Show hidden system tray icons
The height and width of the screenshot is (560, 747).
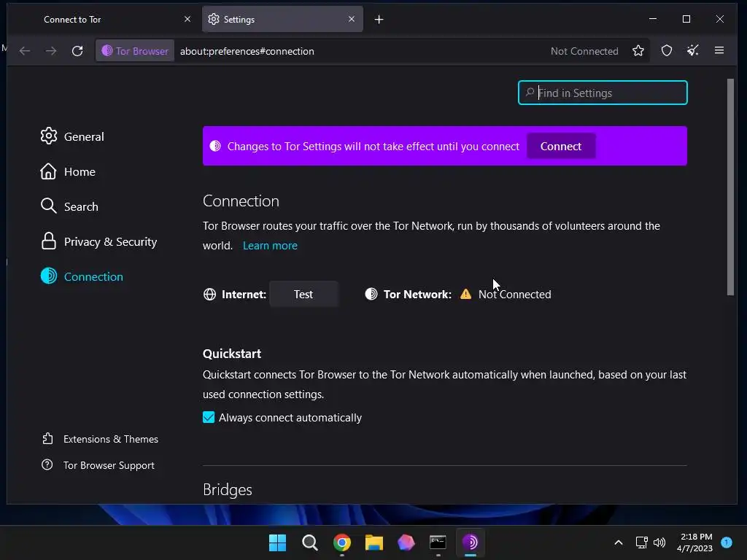(619, 542)
